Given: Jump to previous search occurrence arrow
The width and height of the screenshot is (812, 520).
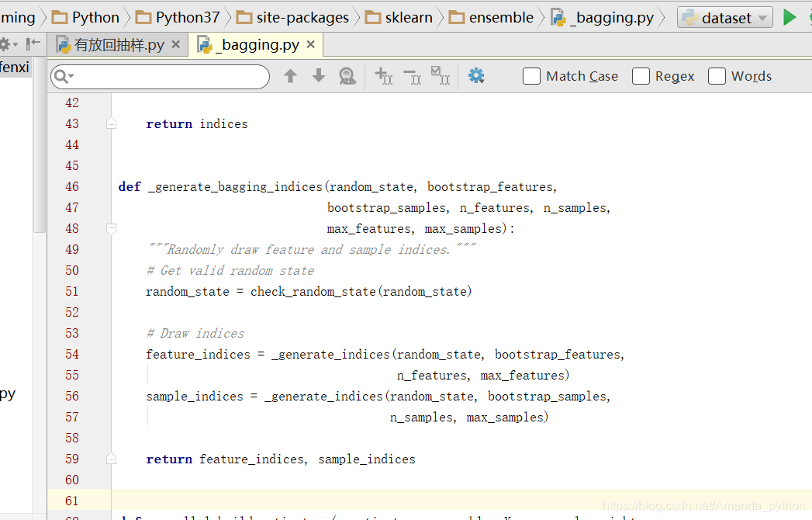Looking at the screenshot, I should [291, 76].
